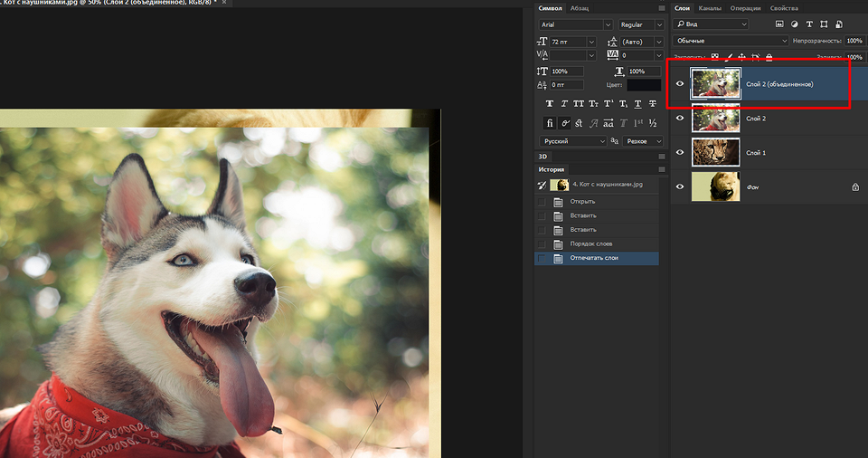Click the text layer filter icon

click(x=809, y=24)
